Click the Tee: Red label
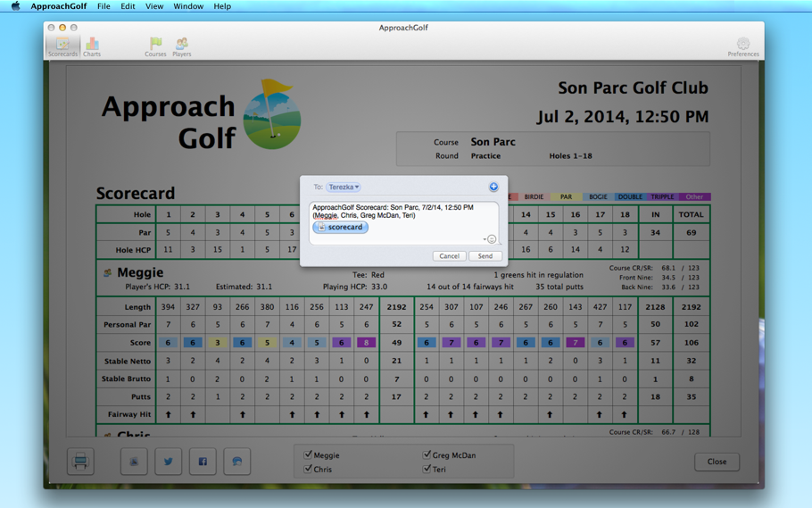 [x=369, y=275]
